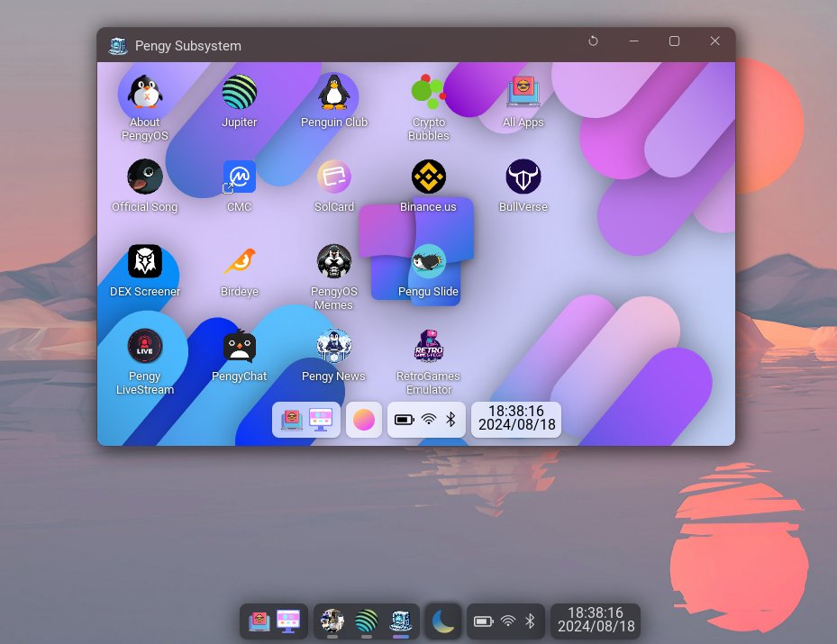Viewport: 837px width, 644px height.
Task: Toggle the orange theme circle in the subsystem taskbar
Action: (x=363, y=420)
